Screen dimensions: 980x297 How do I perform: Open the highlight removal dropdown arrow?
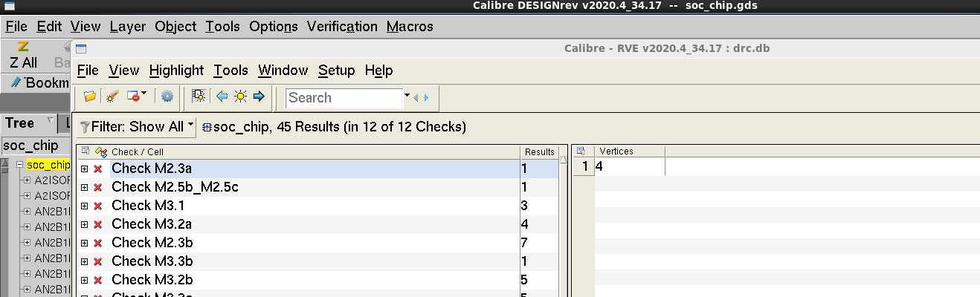click(x=144, y=94)
